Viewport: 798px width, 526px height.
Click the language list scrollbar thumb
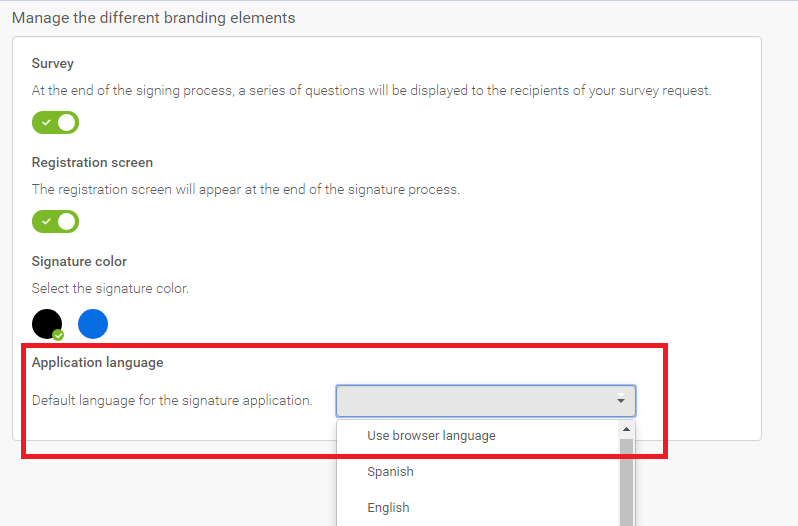[x=626, y=482]
